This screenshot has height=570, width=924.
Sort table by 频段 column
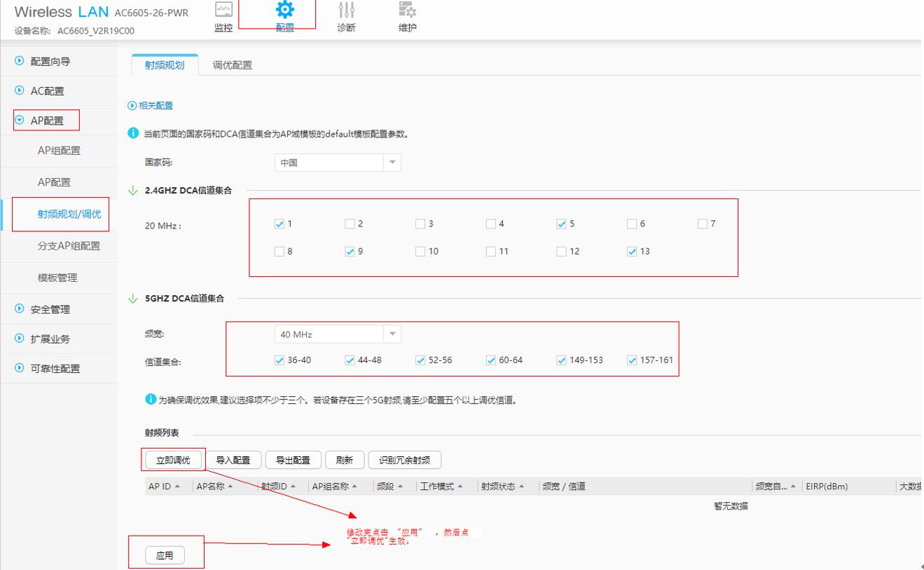click(389, 487)
